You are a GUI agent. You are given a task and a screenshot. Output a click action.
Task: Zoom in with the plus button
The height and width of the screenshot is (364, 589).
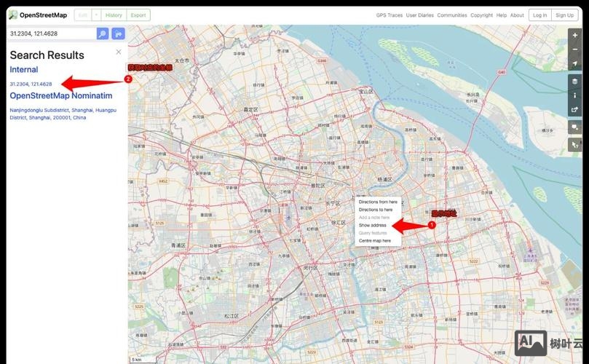pos(575,35)
